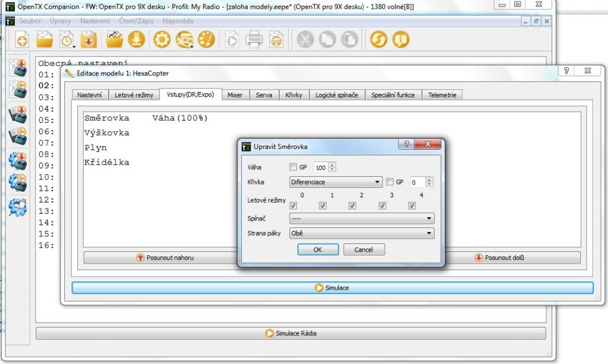This screenshot has height=364, width=608.
Task: Select the Výškovka input row
Action: pyautogui.click(x=107, y=132)
